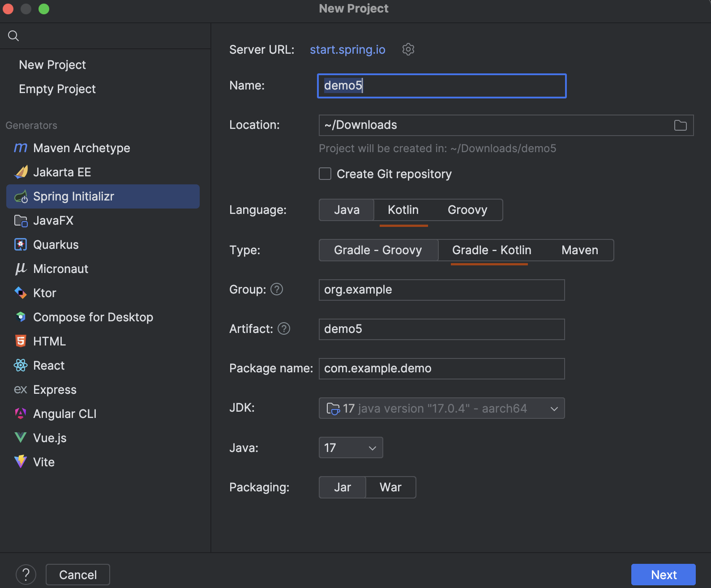Select Kotlin language option
Viewport: 711px width, 588px height.
[403, 210]
